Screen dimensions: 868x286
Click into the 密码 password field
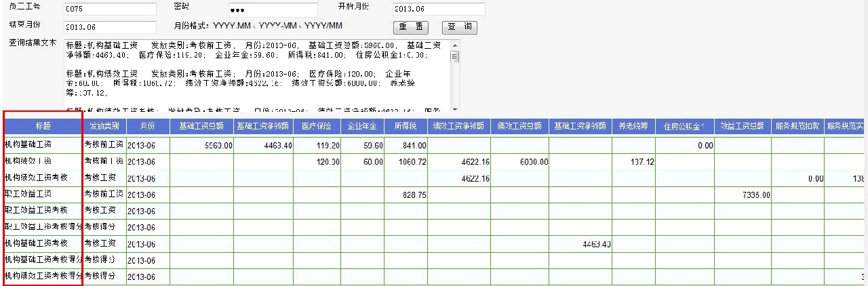273,10
